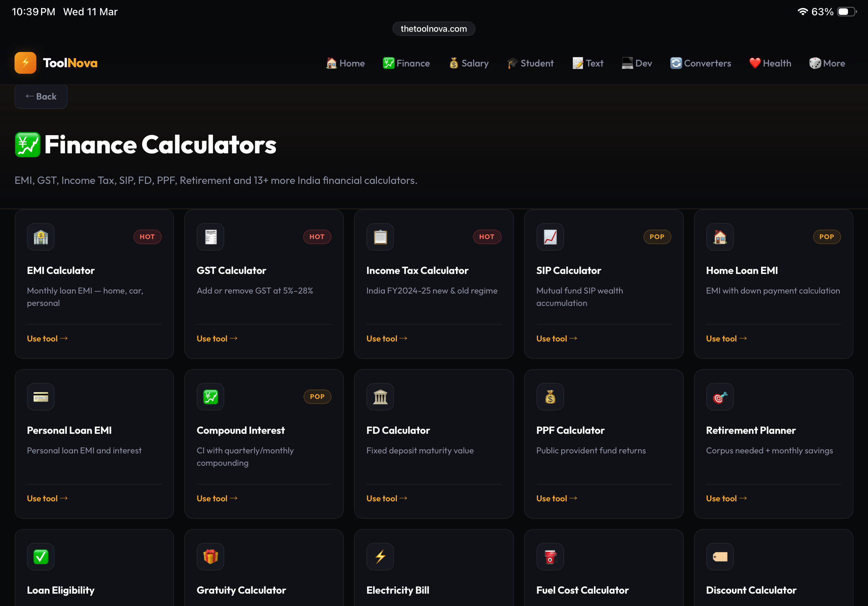The height and width of the screenshot is (606, 868).
Task: Switch to the Salary section
Action: click(x=469, y=63)
